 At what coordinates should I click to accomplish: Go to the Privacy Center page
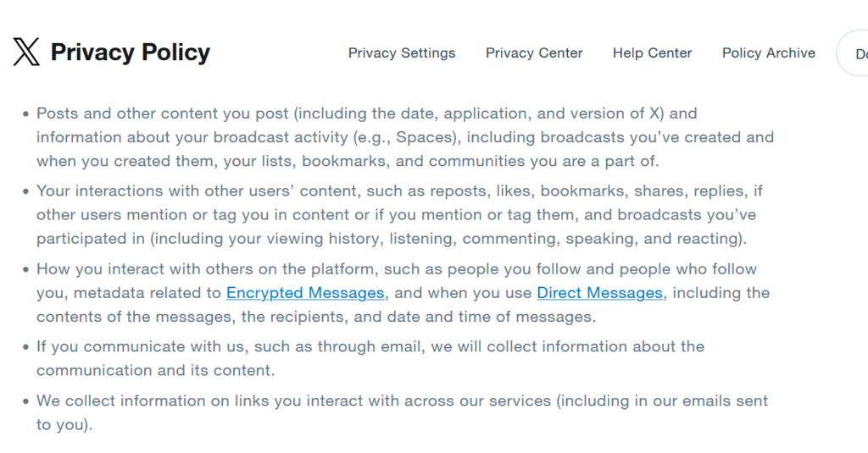534,53
